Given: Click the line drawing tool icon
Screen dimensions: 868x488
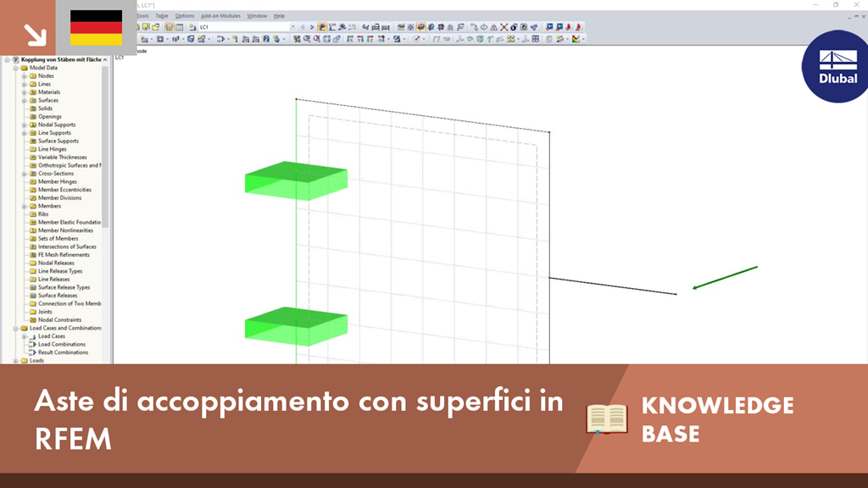Looking at the screenshot, I should (x=416, y=39).
